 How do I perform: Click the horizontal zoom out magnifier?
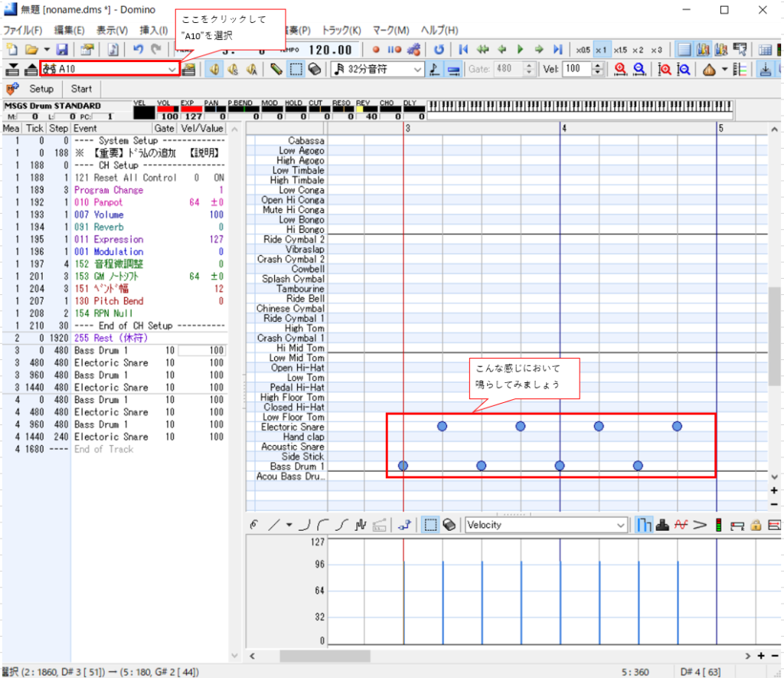tap(639, 69)
